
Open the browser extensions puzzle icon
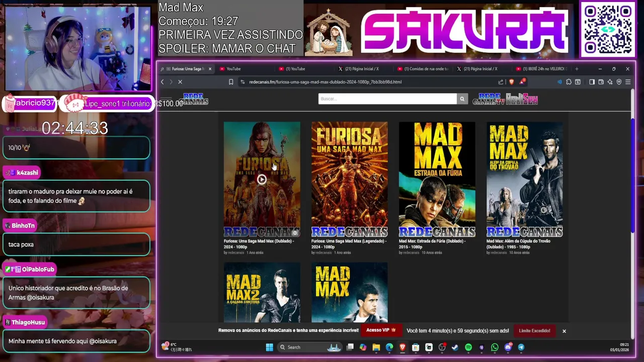(x=569, y=82)
